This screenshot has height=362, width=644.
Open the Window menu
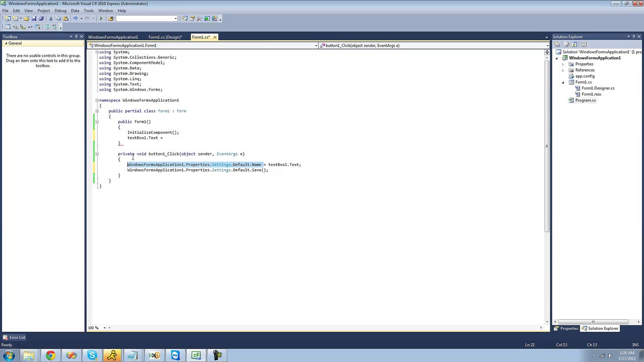click(x=106, y=11)
